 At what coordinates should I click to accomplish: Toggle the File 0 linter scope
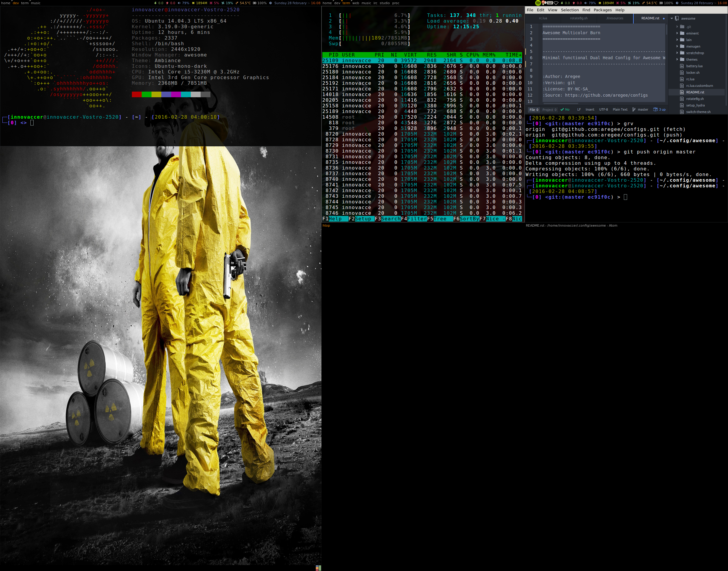534,110
